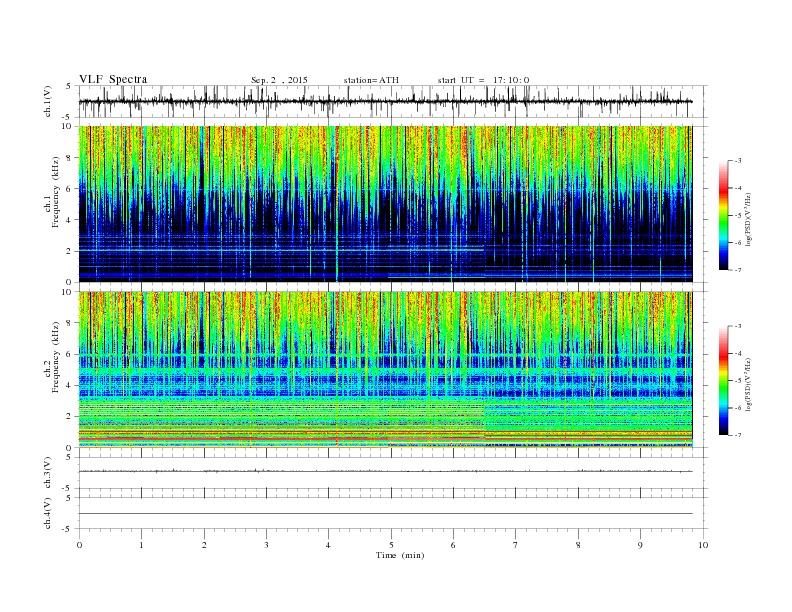The width and height of the screenshot is (792, 612).
Task: Click the time axis tick label "0"
Action: pyautogui.click(x=79, y=545)
